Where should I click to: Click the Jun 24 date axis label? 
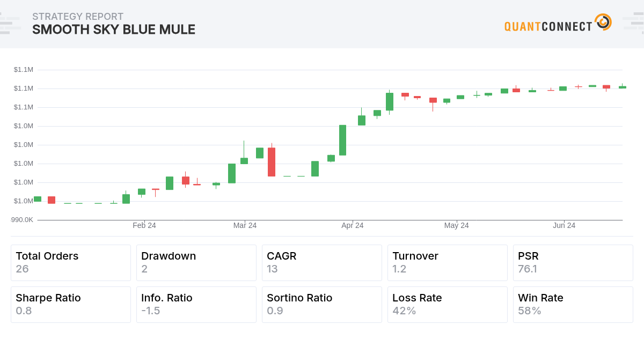pos(564,225)
